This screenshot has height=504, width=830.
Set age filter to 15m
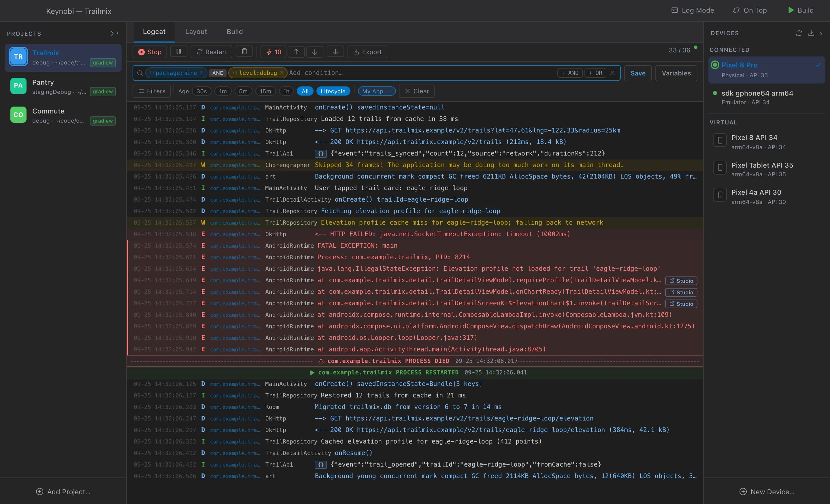click(265, 91)
